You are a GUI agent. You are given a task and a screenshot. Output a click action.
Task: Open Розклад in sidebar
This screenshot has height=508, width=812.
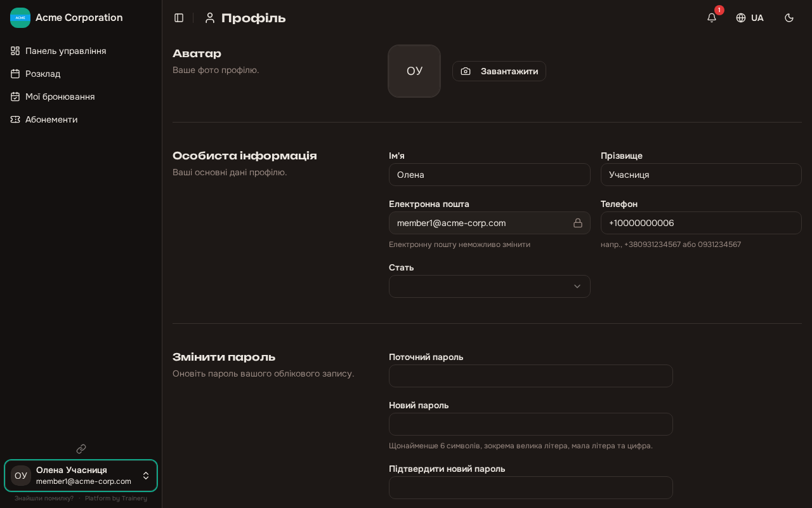click(x=81, y=74)
